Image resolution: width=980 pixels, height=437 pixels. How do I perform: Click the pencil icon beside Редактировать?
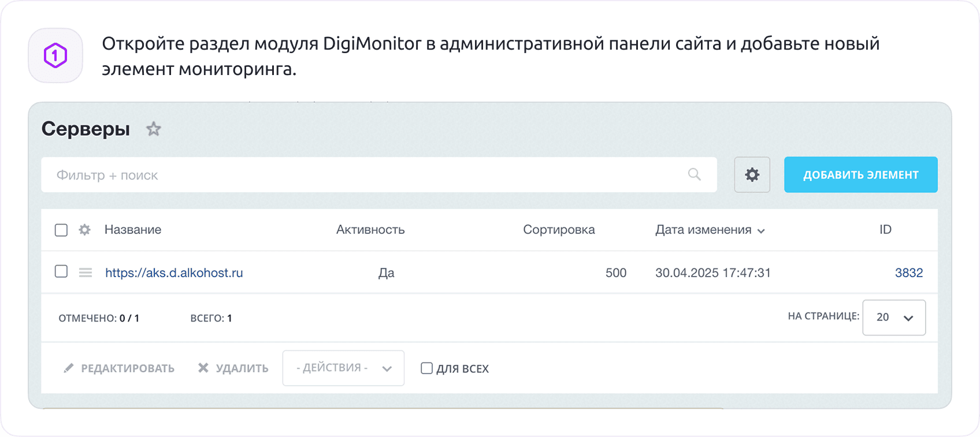point(69,368)
